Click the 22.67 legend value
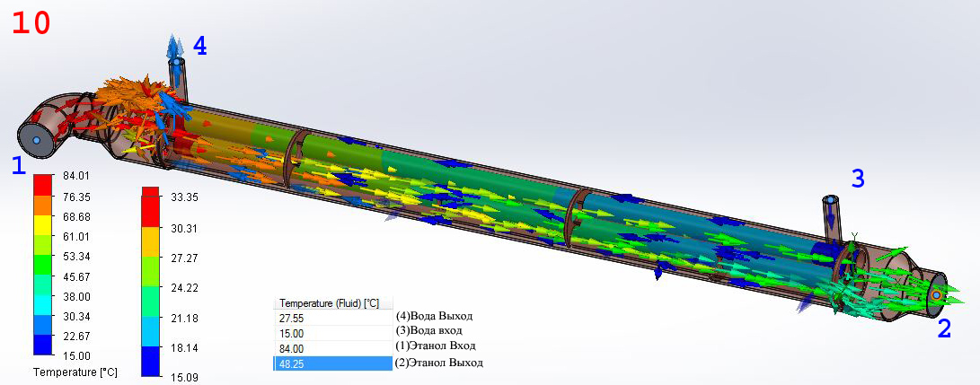The width and height of the screenshot is (980, 385). (x=79, y=336)
